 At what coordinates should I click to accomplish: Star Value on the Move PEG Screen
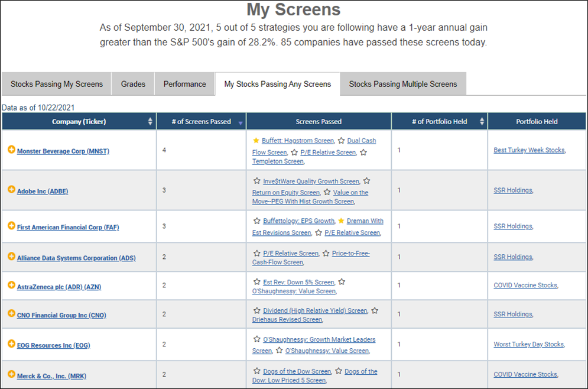click(327, 192)
